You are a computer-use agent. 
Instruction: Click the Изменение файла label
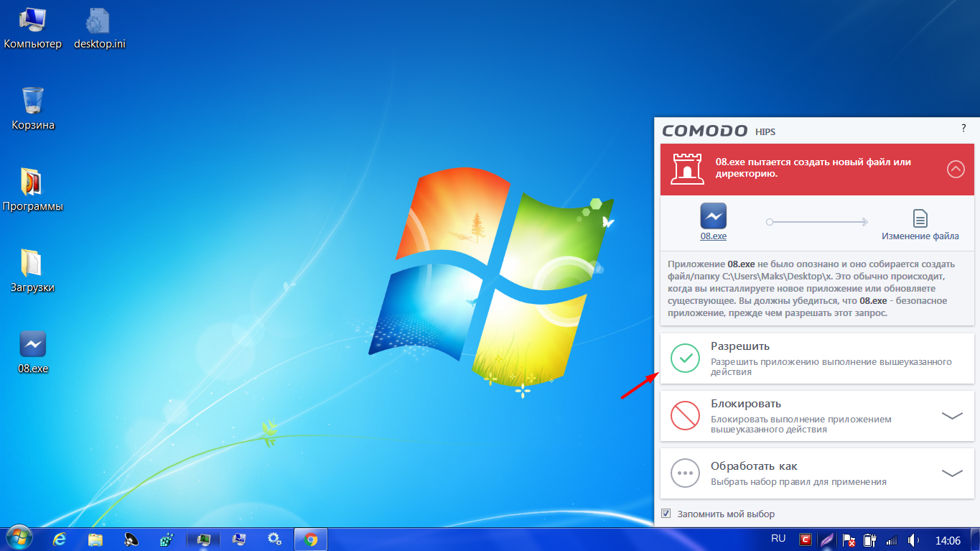[x=920, y=236]
